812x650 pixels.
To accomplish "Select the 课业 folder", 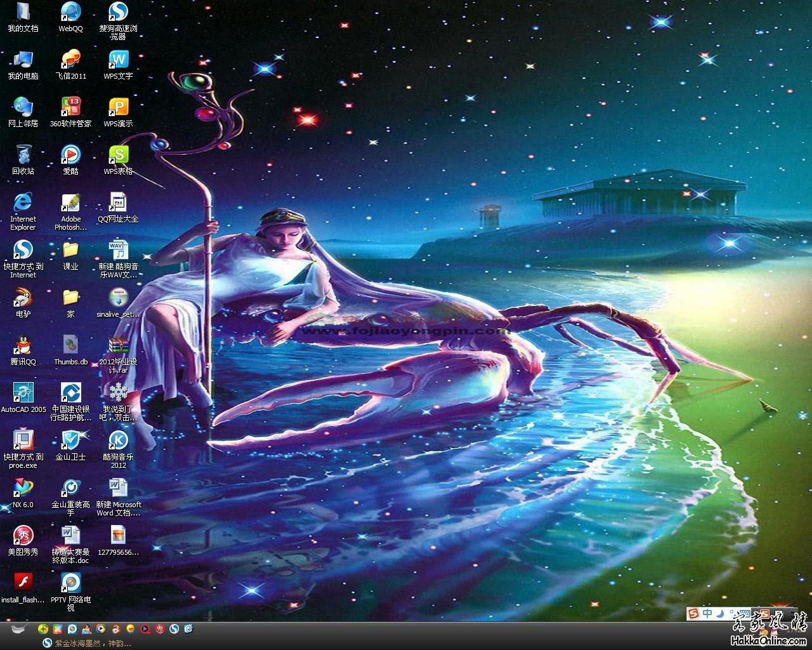I will tap(70, 255).
